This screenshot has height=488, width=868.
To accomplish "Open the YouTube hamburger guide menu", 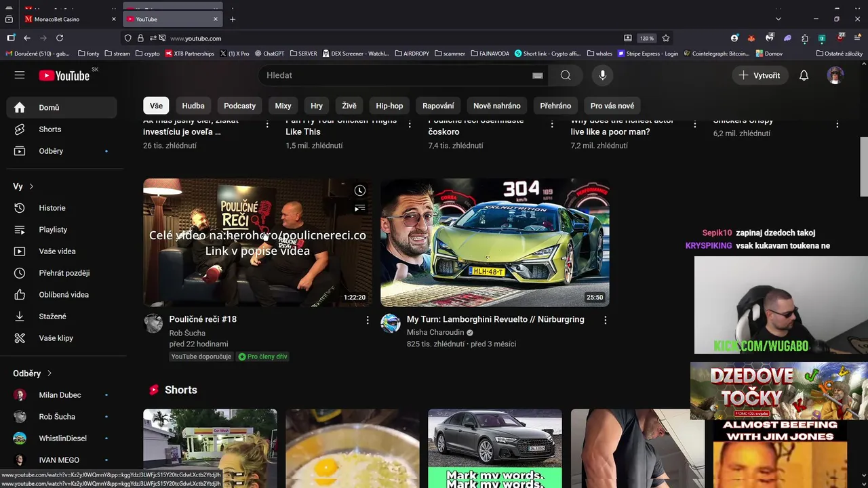I will [x=20, y=75].
